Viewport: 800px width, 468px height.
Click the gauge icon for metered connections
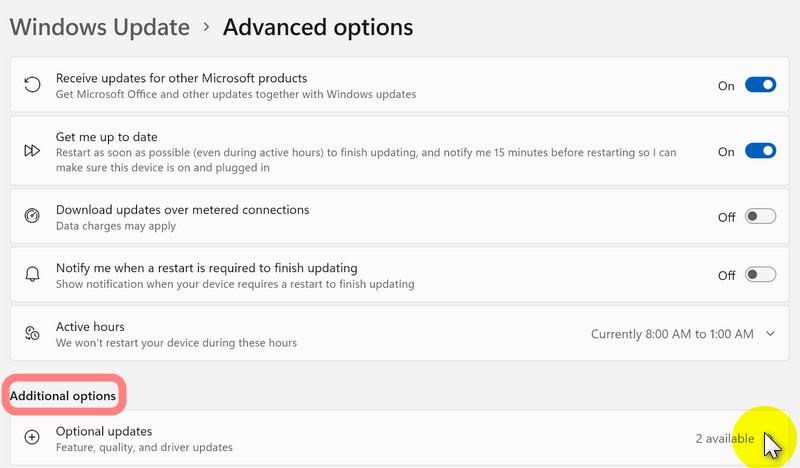point(32,217)
